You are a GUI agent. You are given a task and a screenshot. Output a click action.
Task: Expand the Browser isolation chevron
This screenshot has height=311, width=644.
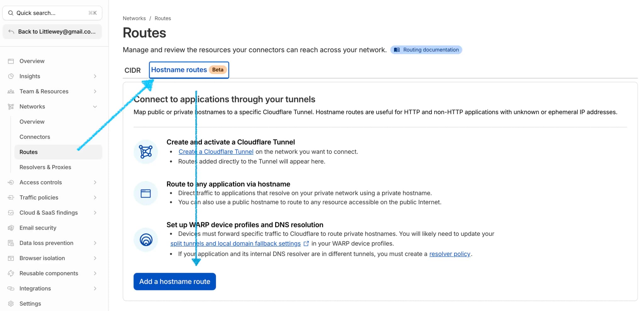(x=95, y=258)
